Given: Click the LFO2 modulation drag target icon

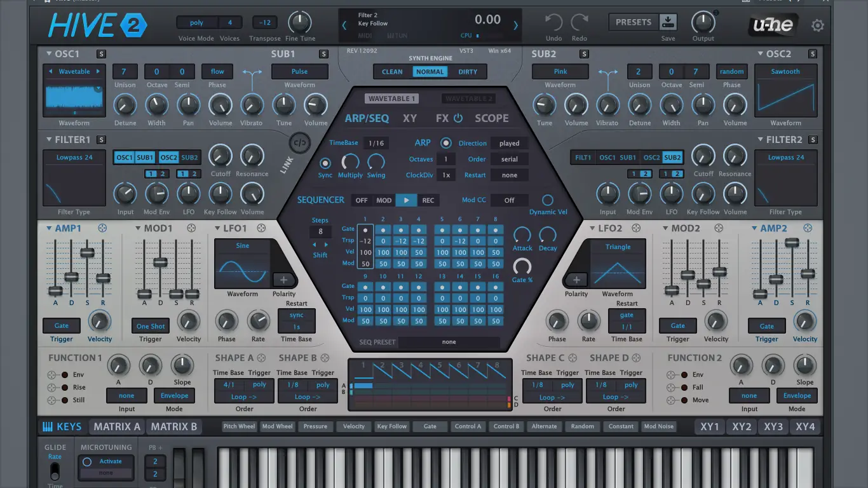Looking at the screenshot, I should point(636,228).
